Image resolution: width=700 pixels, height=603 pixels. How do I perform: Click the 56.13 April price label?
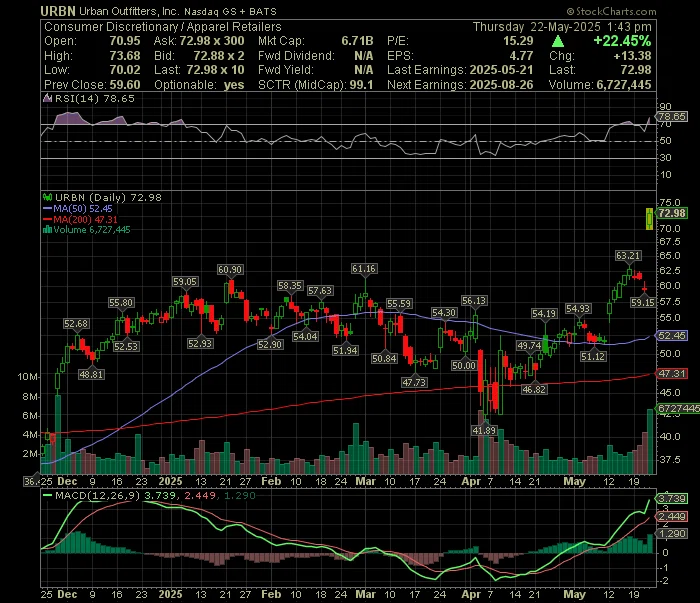point(474,300)
